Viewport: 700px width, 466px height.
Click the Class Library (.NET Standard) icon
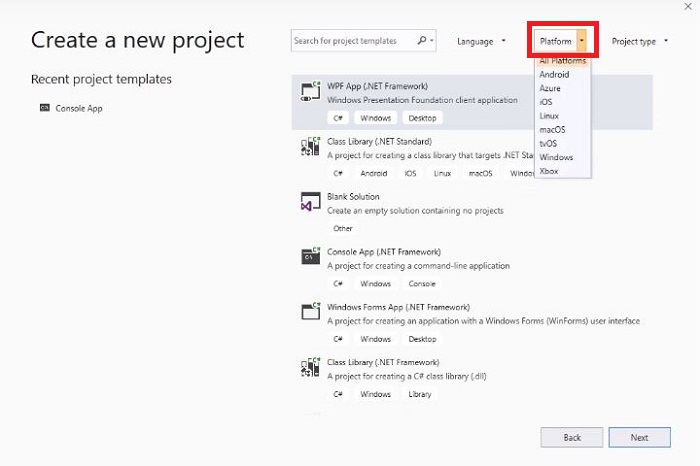coord(310,146)
